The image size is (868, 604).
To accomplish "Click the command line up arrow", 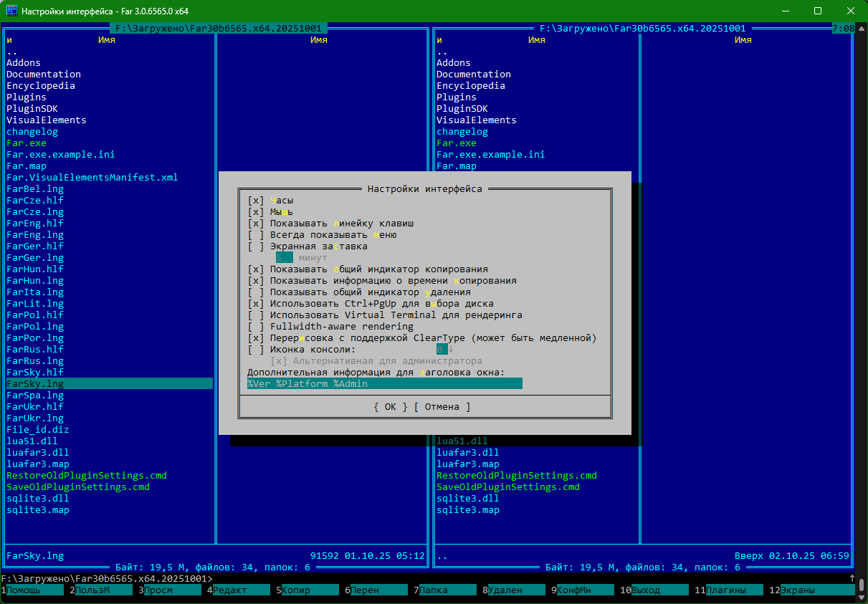I will (852, 578).
